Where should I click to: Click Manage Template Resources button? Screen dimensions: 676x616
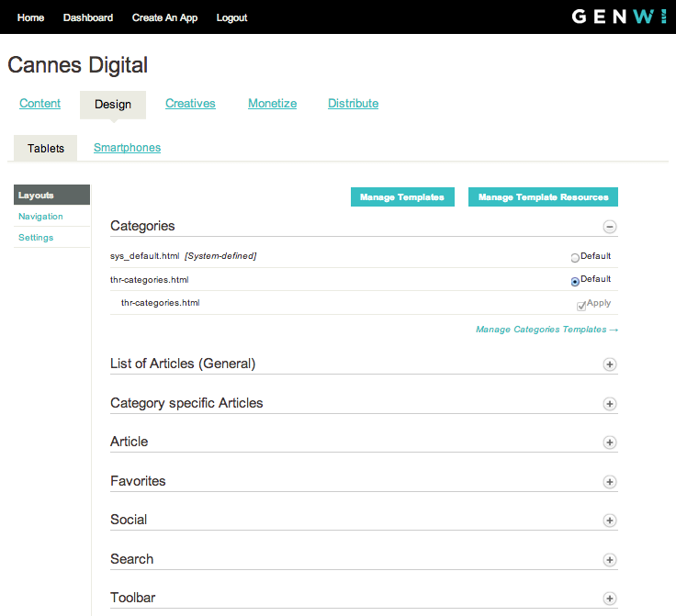[543, 197]
